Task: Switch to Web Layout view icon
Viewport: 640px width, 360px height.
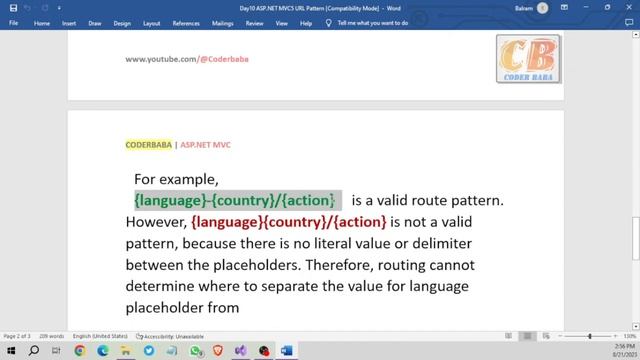Action: coord(546,336)
